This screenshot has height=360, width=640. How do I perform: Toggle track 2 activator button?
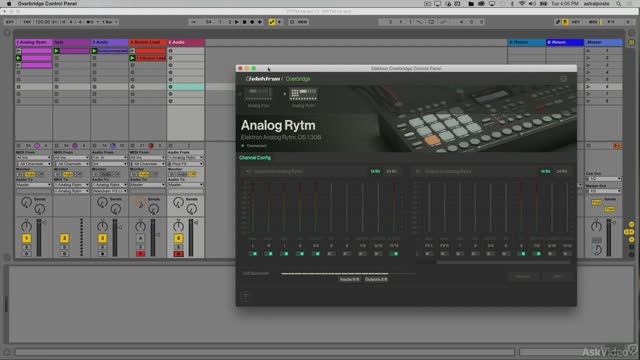pos(64,238)
